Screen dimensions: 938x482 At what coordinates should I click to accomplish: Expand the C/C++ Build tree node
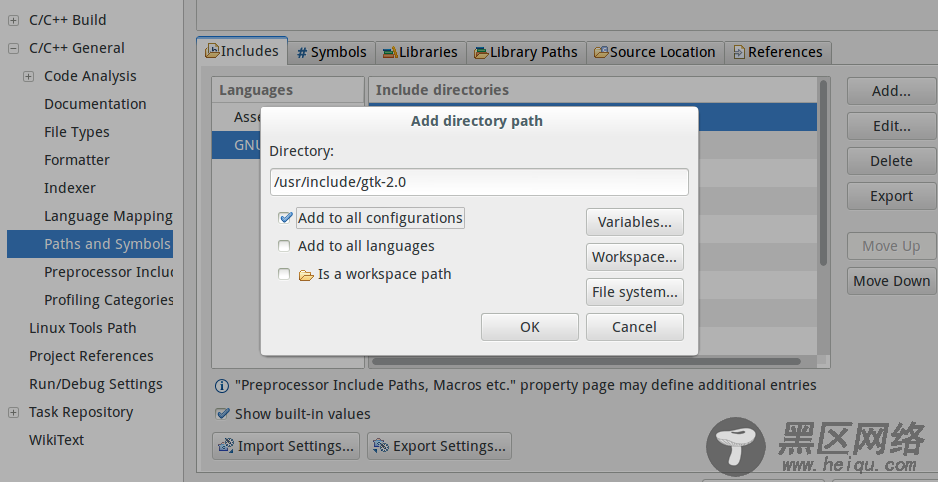(x=13, y=20)
